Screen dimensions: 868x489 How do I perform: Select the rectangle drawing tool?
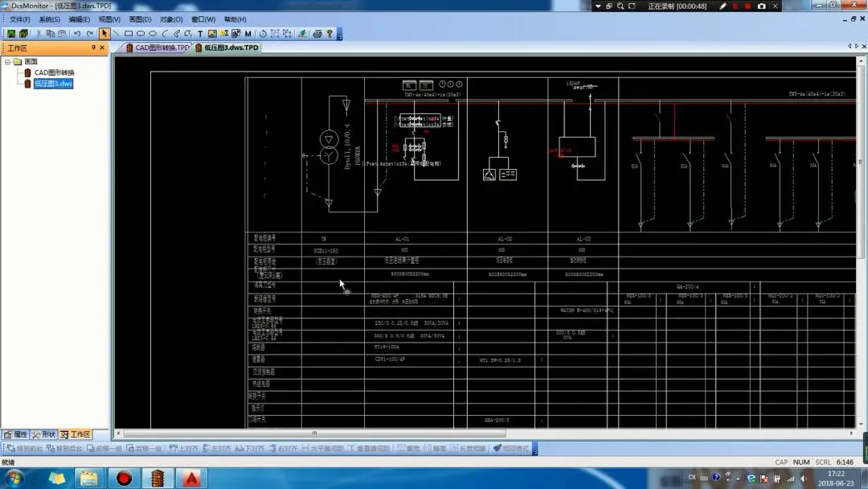pyautogui.click(x=129, y=34)
